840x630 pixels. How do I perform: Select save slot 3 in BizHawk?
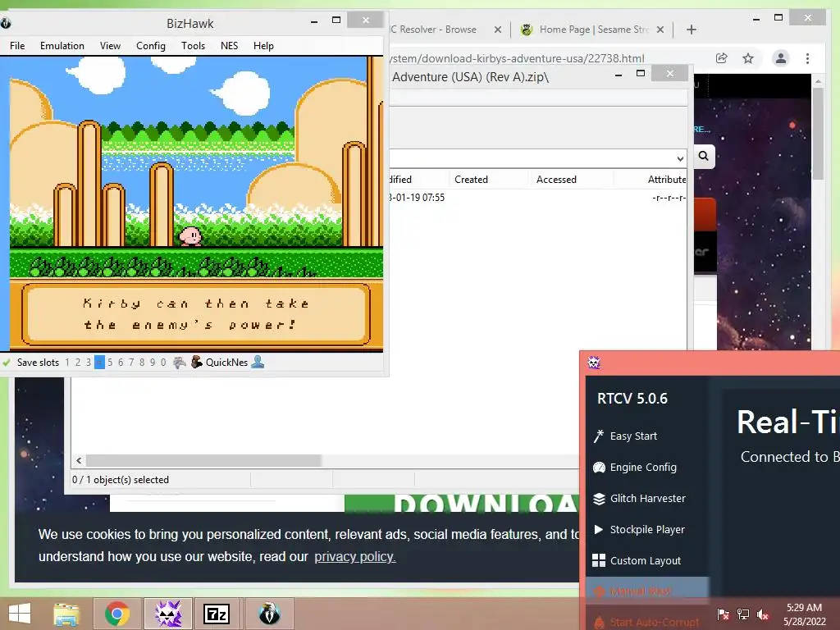(89, 363)
